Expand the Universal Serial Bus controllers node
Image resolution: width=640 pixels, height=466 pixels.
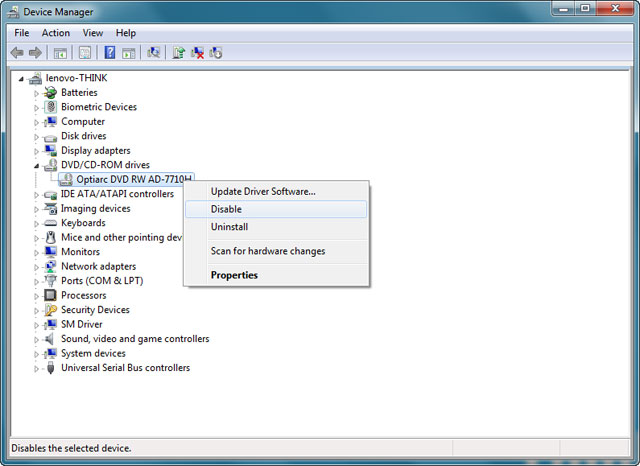click(36, 368)
